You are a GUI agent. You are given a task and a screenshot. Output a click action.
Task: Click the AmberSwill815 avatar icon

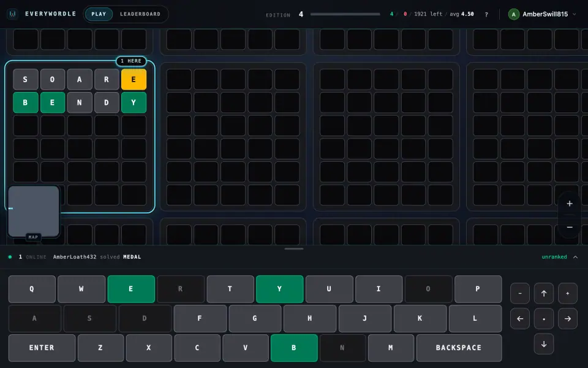[513, 14]
